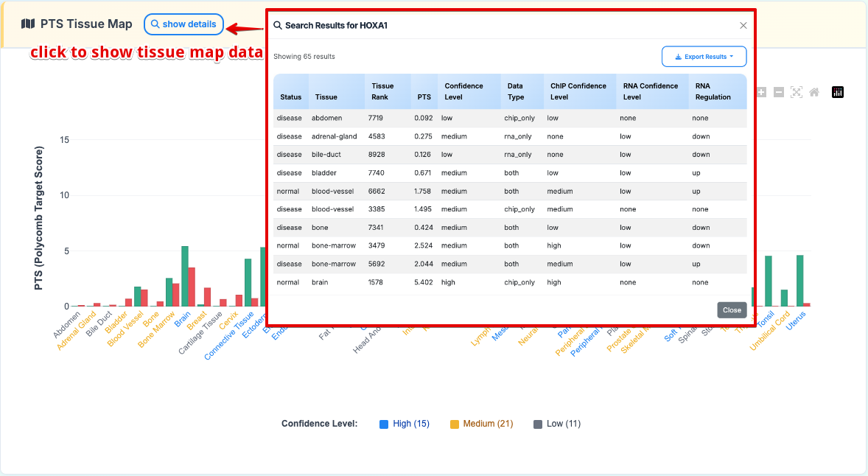
Task: Click the zoom-out icon on the chart toolbar
Action: (x=779, y=92)
